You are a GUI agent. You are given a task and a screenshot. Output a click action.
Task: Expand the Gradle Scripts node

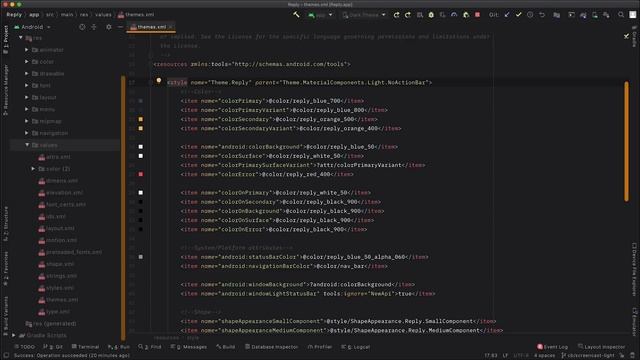click(x=14, y=335)
